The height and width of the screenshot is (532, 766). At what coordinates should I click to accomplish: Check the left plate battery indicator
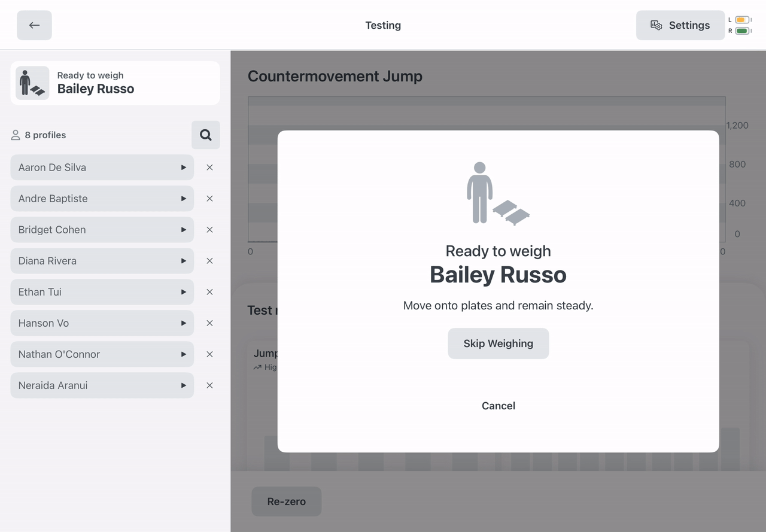[743, 20]
